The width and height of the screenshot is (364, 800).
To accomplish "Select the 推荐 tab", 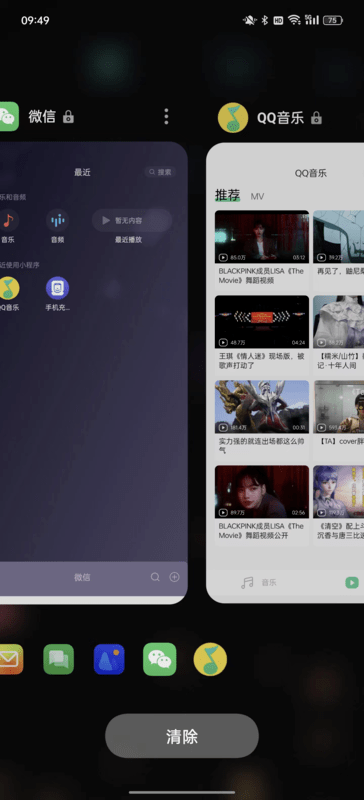I will coord(227,195).
